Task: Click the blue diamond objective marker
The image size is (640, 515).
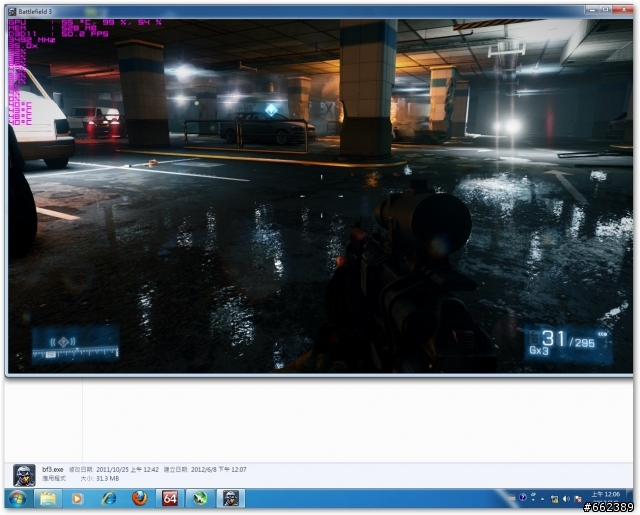Action: tap(271, 109)
